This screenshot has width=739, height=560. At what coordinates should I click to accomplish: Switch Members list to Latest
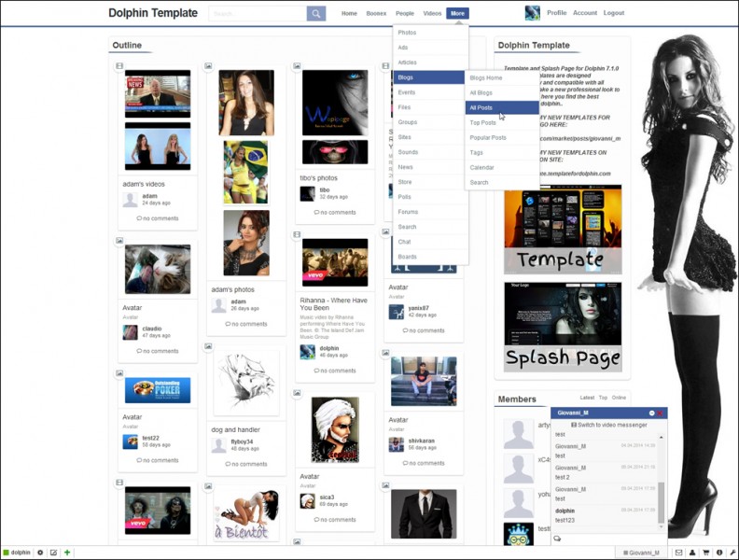[587, 398]
